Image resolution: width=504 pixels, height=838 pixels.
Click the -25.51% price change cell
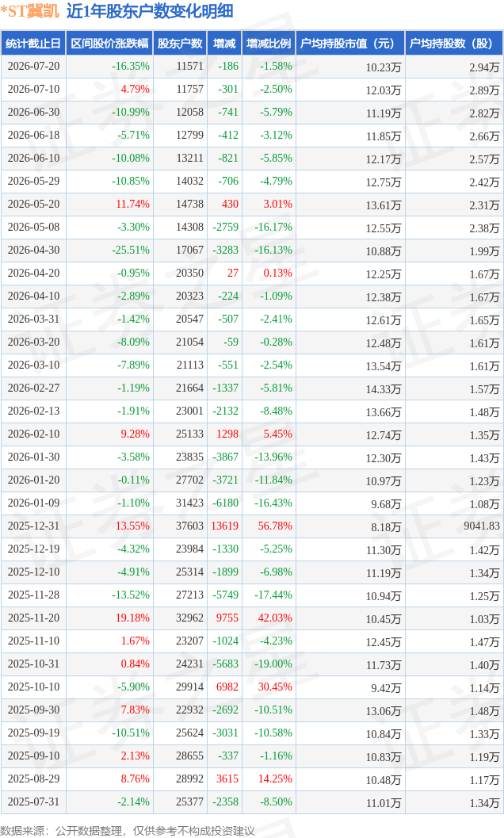tap(131, 250)
